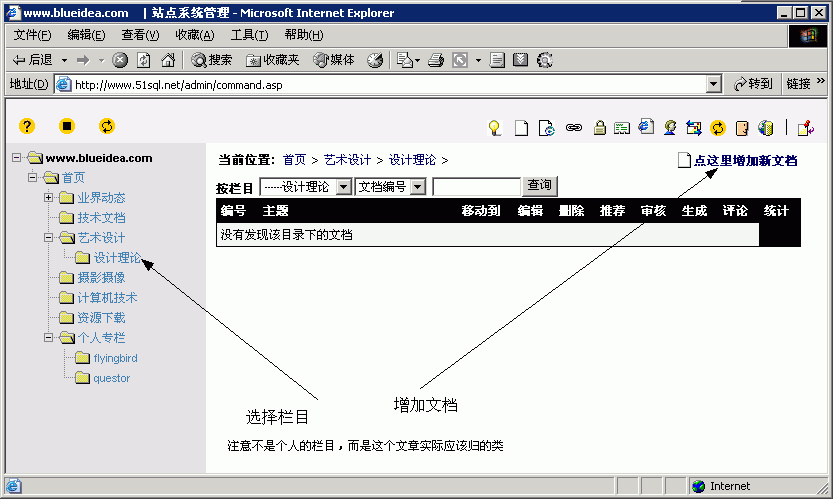Click the IE Home toolbar icon
The image size is (833, 499).
(168, 60)
